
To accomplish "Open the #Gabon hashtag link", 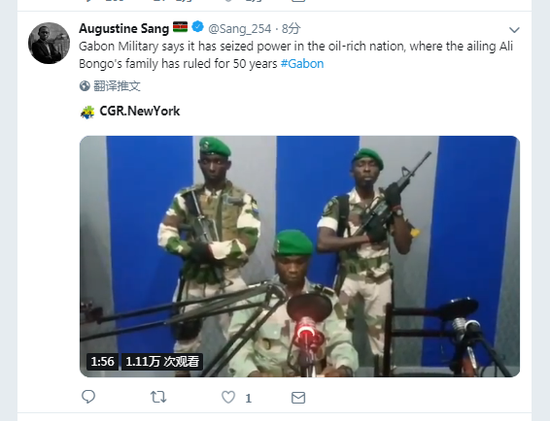I will click(302, 64).
